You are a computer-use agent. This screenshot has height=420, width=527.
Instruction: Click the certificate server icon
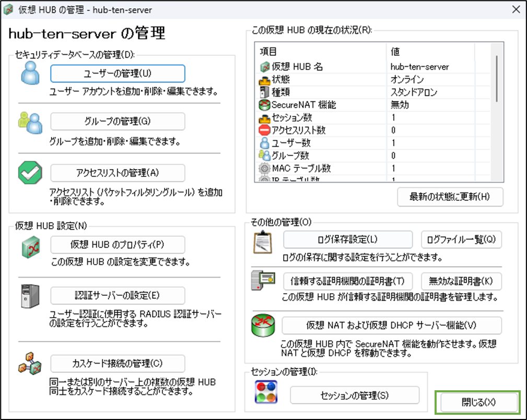pyautogui.click(x=263, y=281)
